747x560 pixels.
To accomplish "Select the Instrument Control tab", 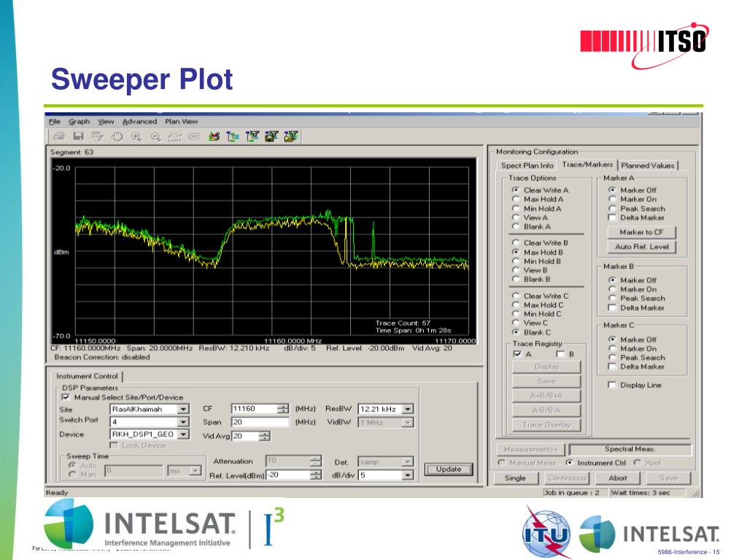I will coord(87,376).
